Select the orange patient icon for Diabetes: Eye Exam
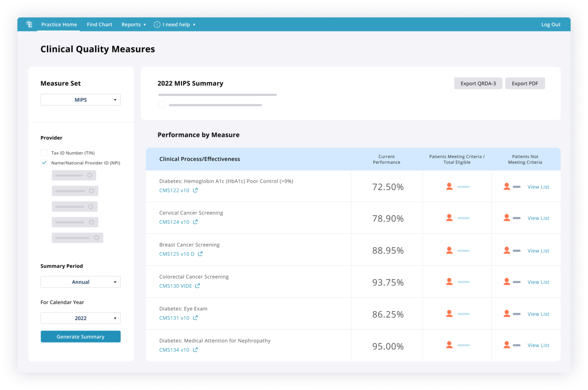This screenshot has width=588, height=390. (449, 313)
